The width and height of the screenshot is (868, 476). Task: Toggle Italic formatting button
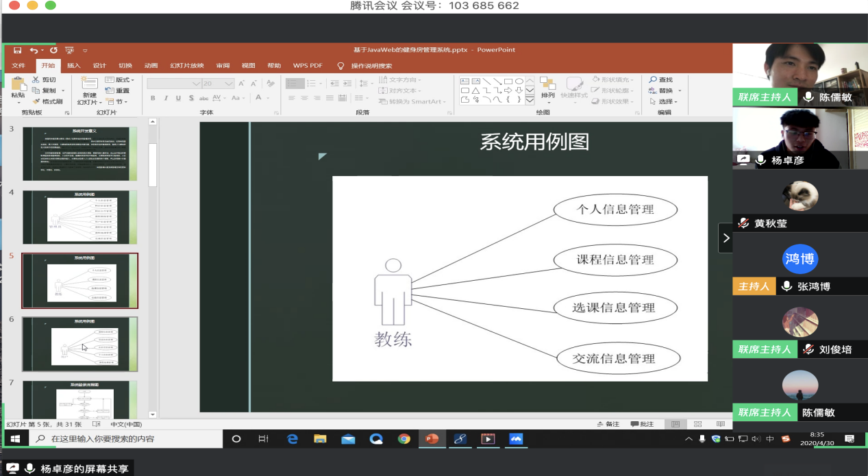166,98
